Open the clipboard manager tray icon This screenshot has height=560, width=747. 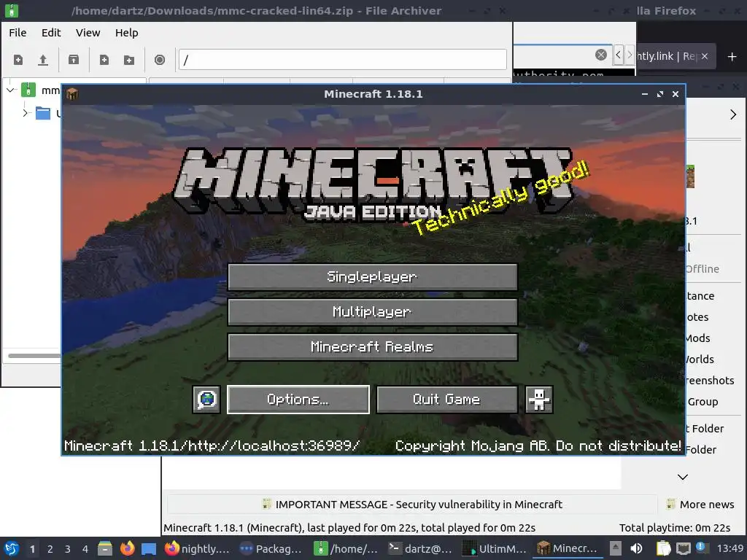point(663,548)
